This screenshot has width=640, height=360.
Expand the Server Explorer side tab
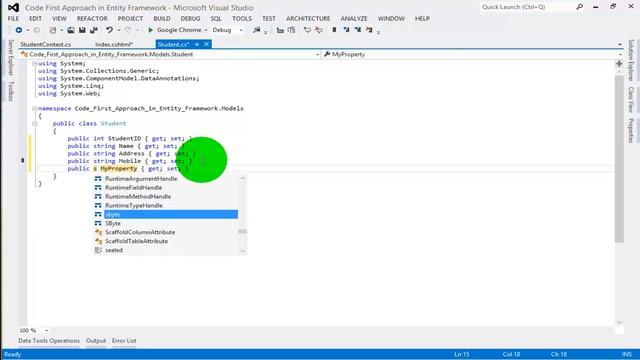tap(11, 57)
